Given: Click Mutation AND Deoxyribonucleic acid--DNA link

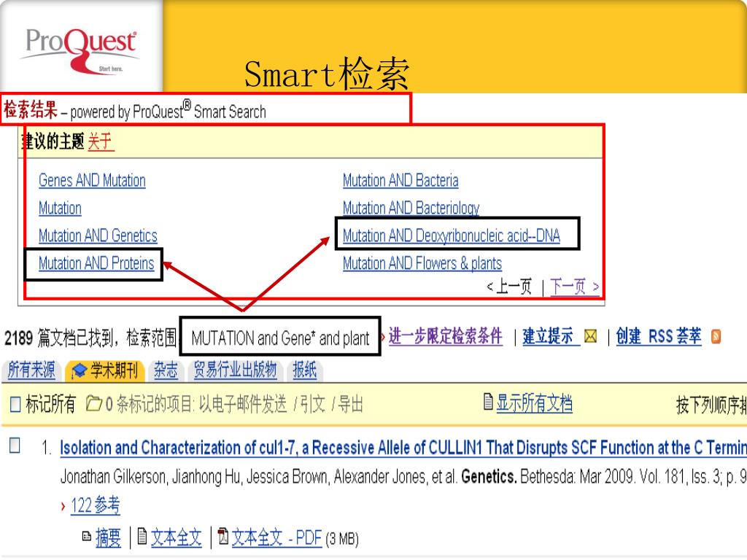Looking at the screenshot, I should click(x=451, y=236).
